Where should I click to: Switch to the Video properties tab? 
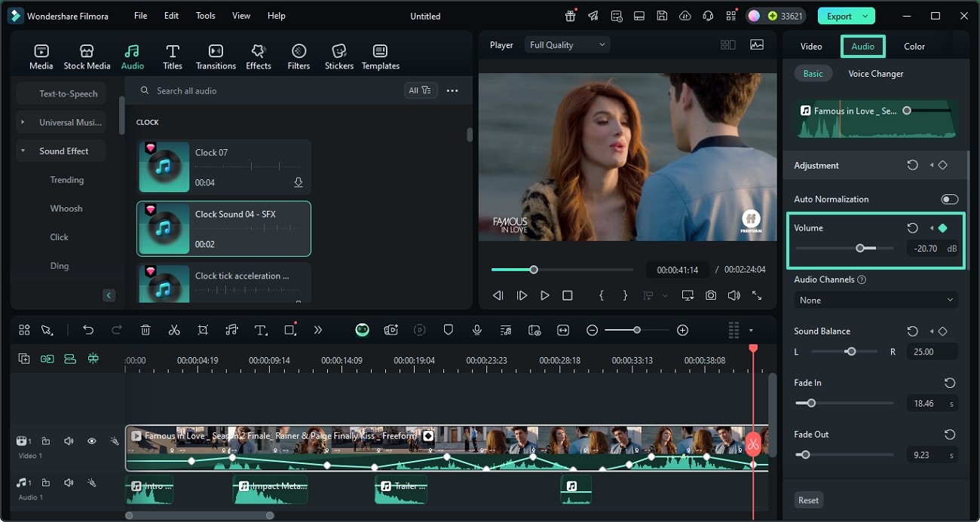pos(811,46)
